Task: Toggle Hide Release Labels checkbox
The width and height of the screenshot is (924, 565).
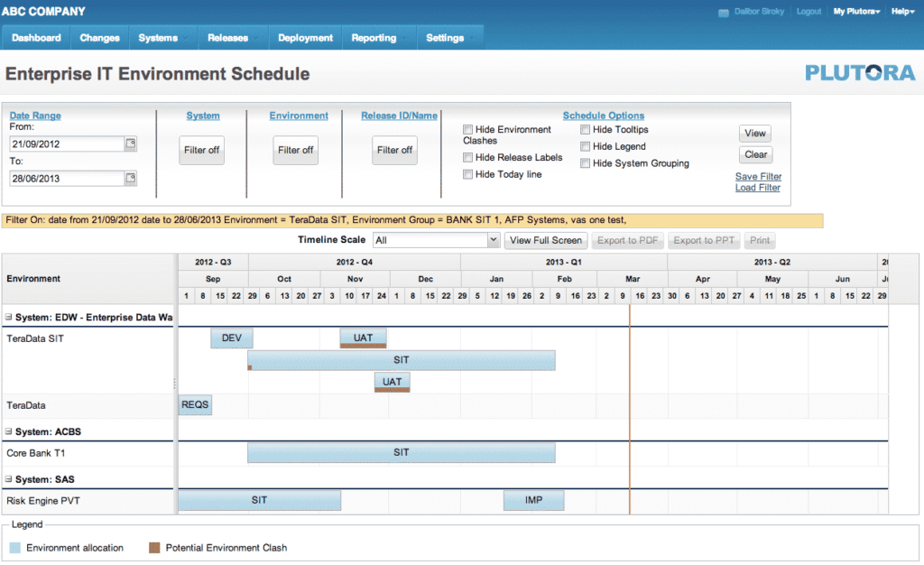Action: point(468,157)
